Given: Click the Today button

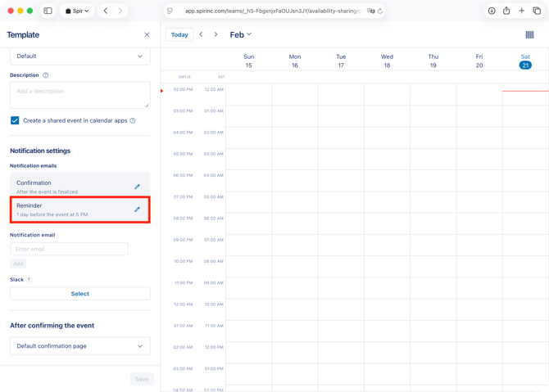Looking at the screenshot, I should pyautogui.click(x=179, y=35).
